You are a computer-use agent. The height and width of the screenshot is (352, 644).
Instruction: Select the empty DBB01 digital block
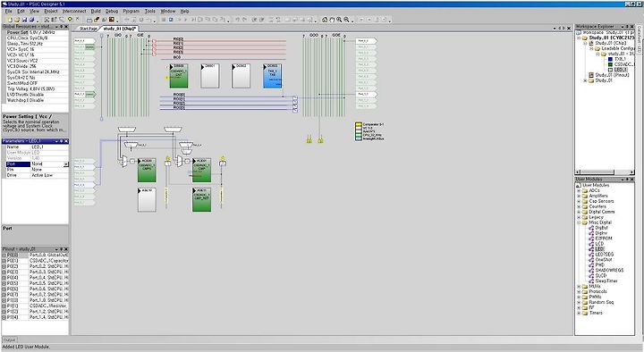[x=210, y=75]
